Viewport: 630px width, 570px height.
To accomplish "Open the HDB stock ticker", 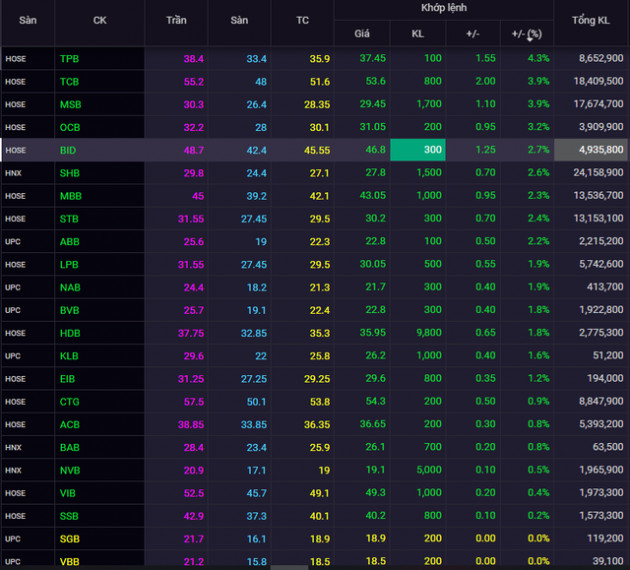I will click(70, 333).
